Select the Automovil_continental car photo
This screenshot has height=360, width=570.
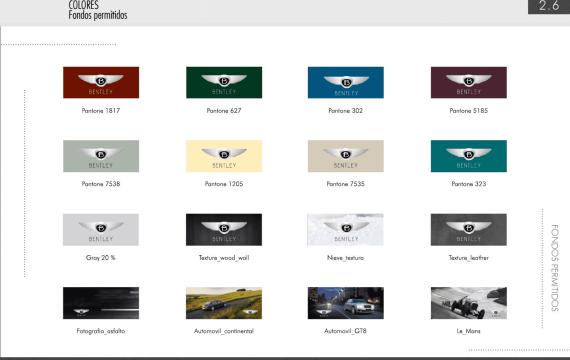[224, 303]
